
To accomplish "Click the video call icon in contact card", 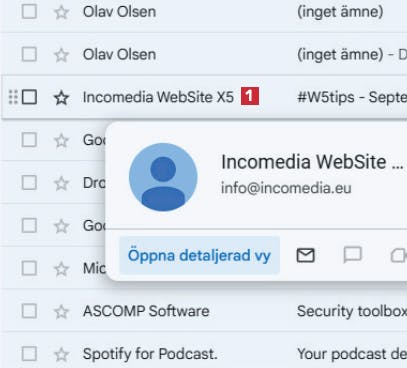I will pos(399,256).
